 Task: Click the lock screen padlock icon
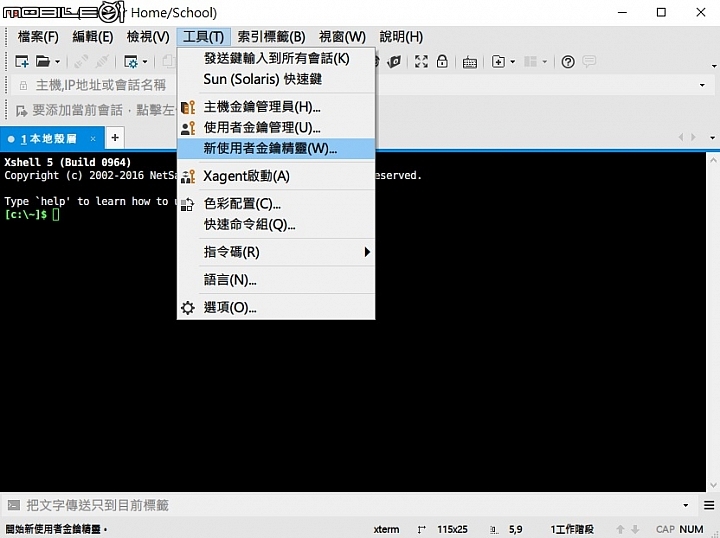442,61
